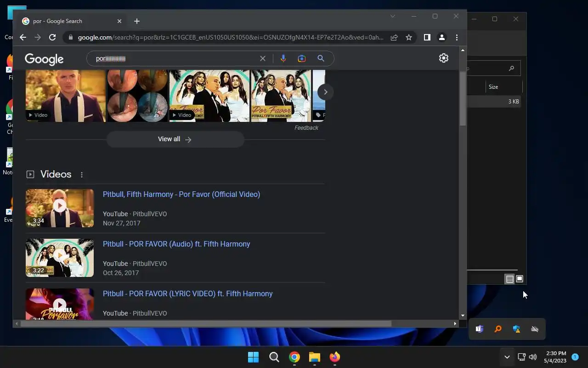
Task: Click the horizontal scrollbar thumb
Action: (206, 323)
